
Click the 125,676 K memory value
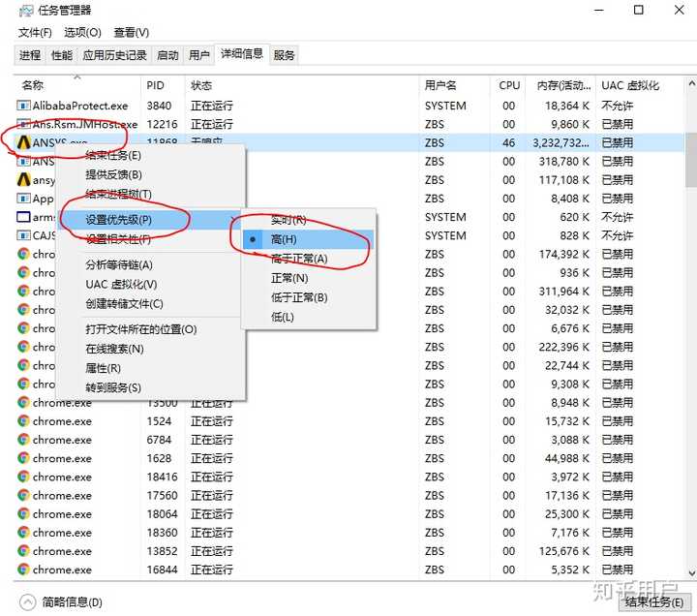(x=564, y=551)
